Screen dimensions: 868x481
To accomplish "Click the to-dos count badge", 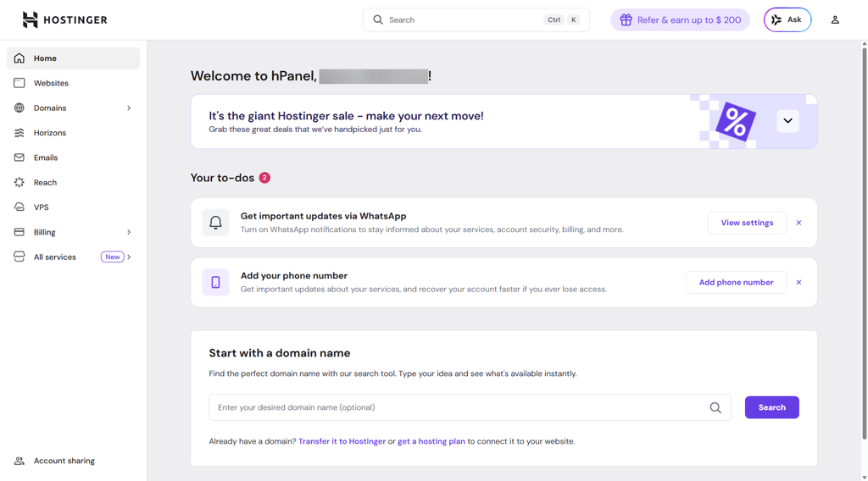I will click(264, 178).
